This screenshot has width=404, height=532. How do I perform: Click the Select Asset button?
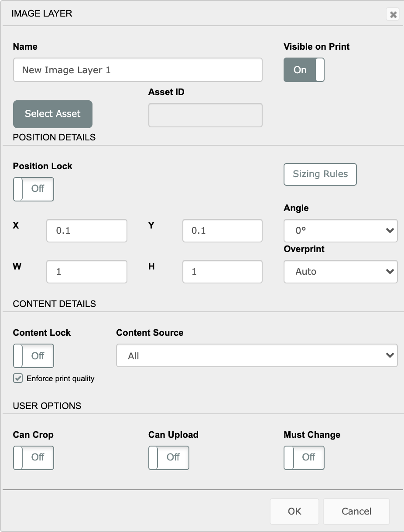click(x=53, y=114)
